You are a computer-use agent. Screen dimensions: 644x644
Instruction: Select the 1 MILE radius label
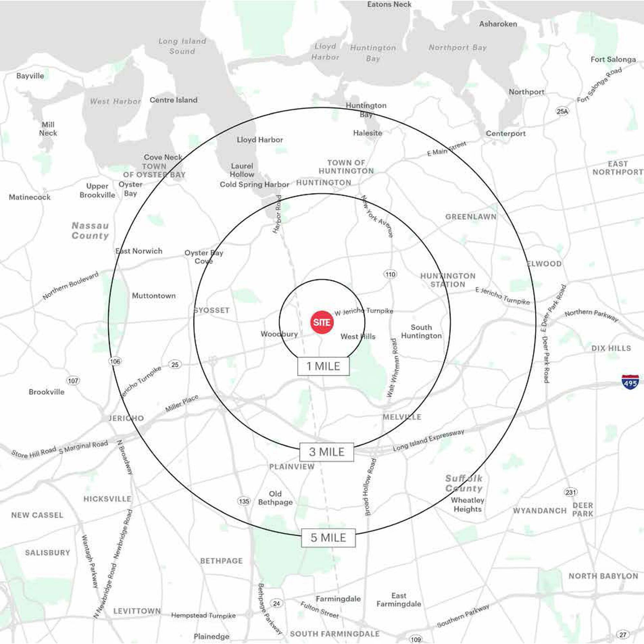click(x=323, y=366)
